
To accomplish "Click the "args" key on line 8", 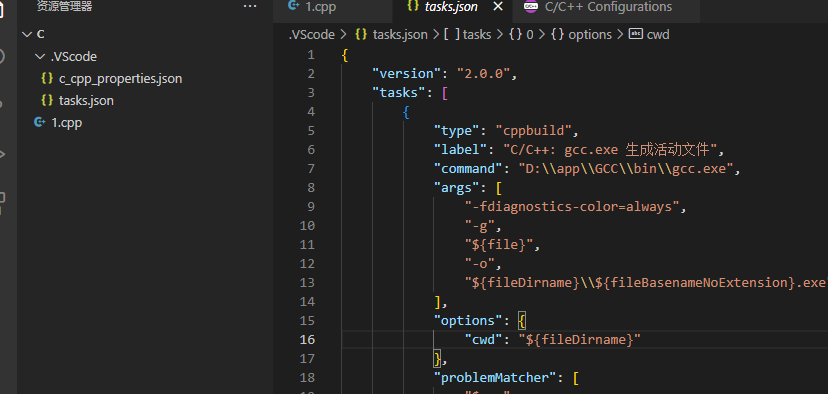I will [456, 188].
